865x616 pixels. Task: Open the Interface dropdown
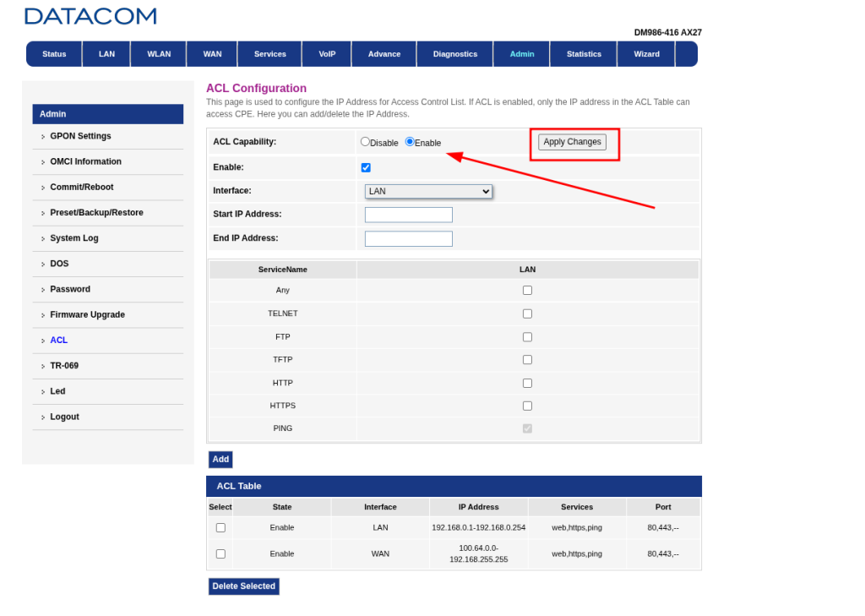point(428,192)
